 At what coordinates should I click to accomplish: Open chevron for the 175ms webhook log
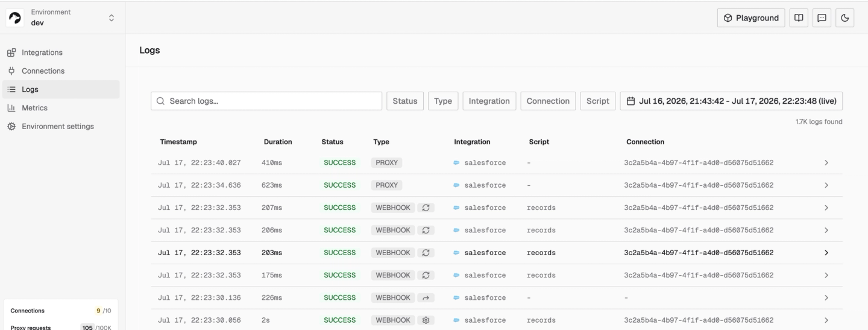pyautogui.click(x=826, y=275)
